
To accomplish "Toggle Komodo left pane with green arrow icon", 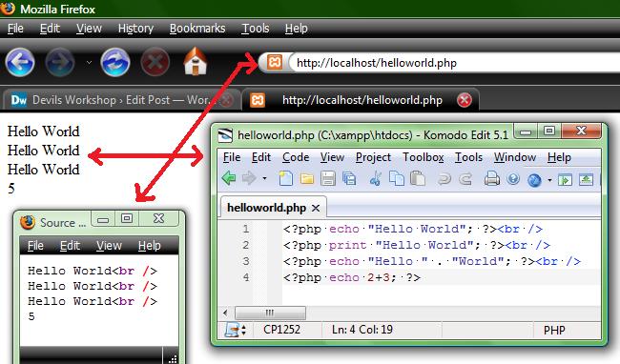I will pyautogui.click(x=565, y=180).
